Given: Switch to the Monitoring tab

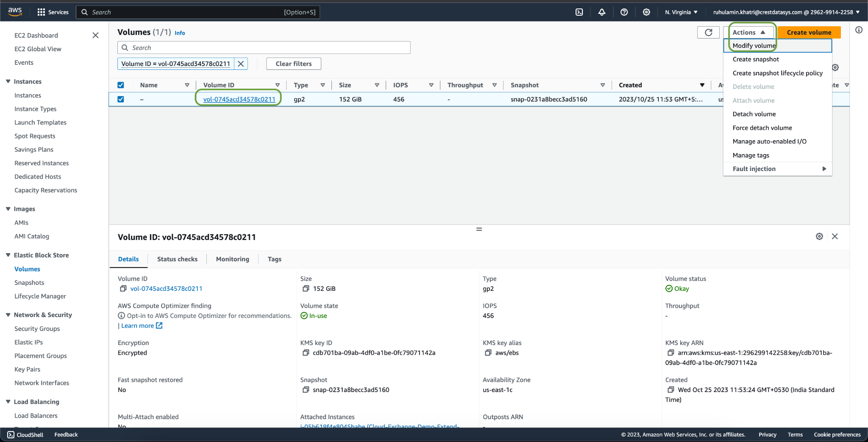Looking at the screenshot, I should coord(232,259).
